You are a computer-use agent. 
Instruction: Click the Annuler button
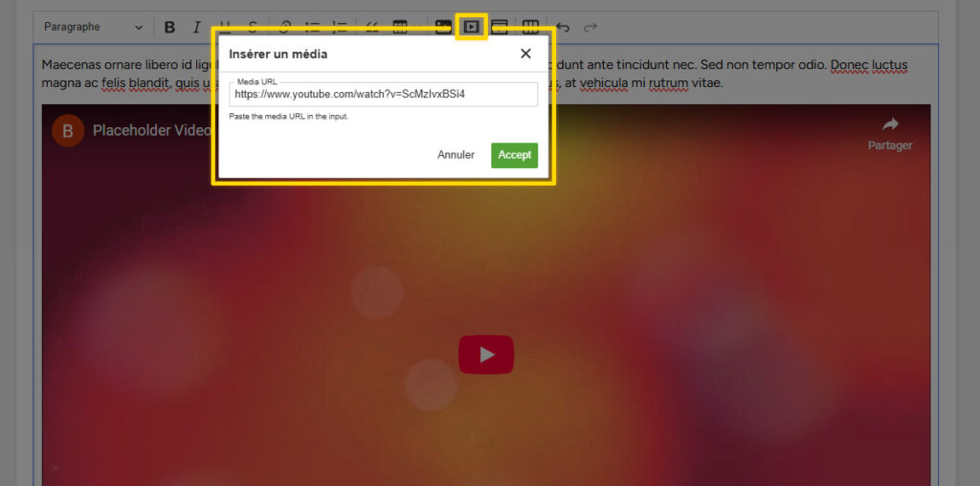(x=456, y=155)
